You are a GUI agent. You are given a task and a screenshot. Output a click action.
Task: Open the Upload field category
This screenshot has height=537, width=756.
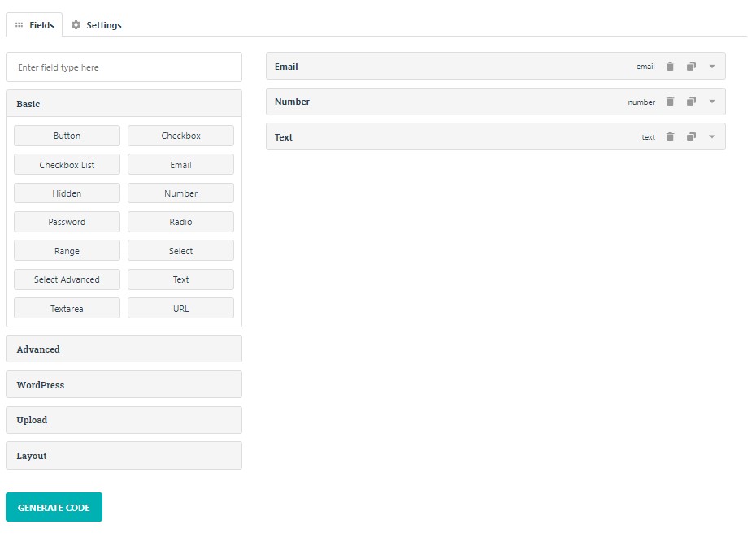[x=124, y=420]
